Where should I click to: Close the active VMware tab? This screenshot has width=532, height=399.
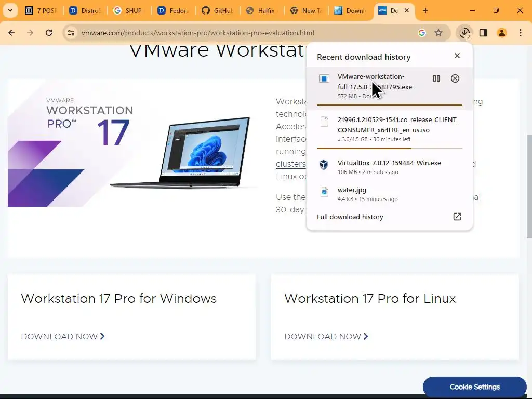pyautogui.click(x=407, y=10)
